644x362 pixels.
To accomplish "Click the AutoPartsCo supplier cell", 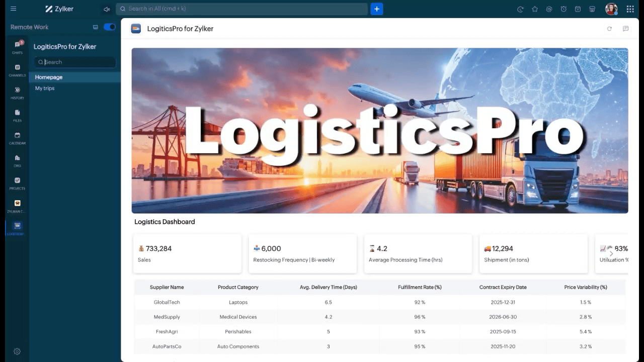I will pos(167,346).
